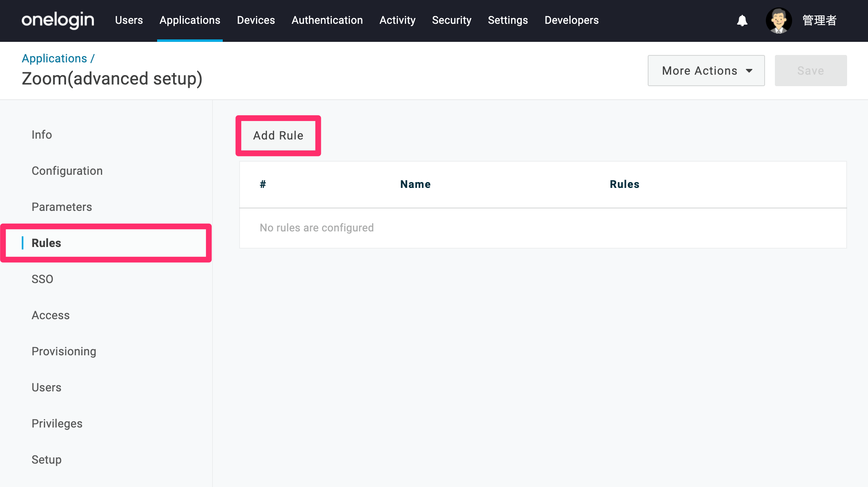
Task: Open the Devices menu
Action: [x=256, y=20]
